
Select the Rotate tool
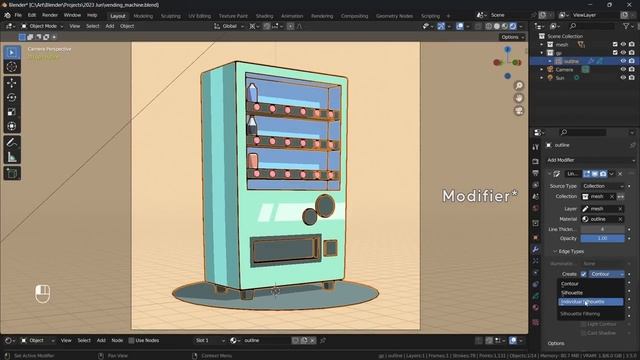coord(12,98)
